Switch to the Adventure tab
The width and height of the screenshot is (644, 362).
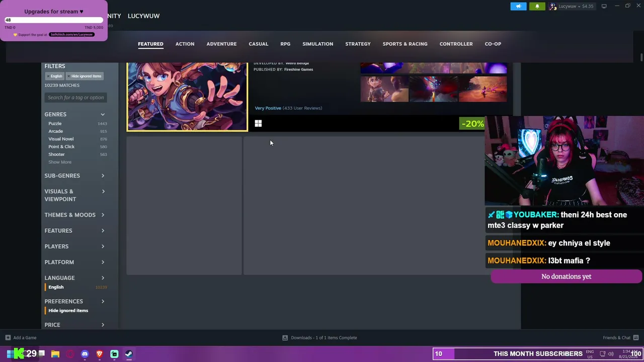click(221, 44)
